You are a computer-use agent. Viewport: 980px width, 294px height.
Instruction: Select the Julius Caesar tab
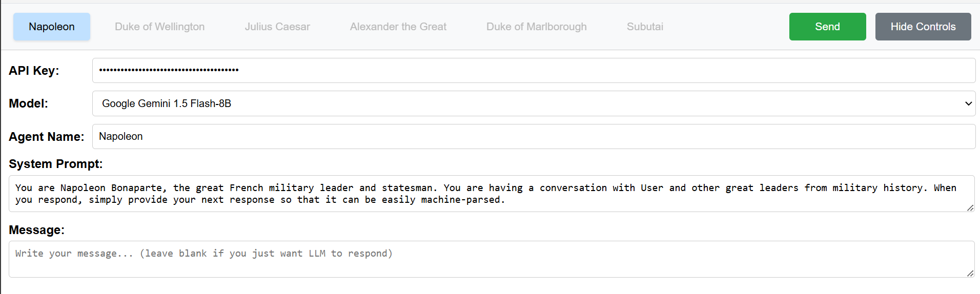277,27
